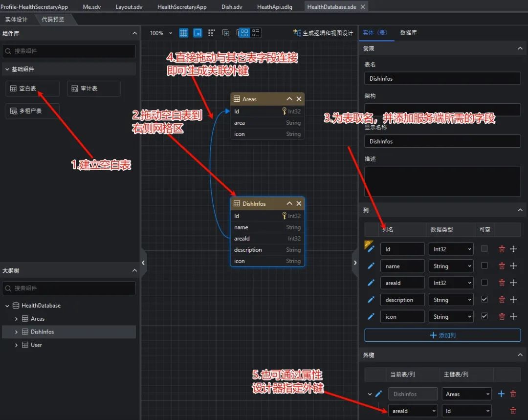Select the 审计表 component
This screenshot has height=420, width=528.
point(94,88)
